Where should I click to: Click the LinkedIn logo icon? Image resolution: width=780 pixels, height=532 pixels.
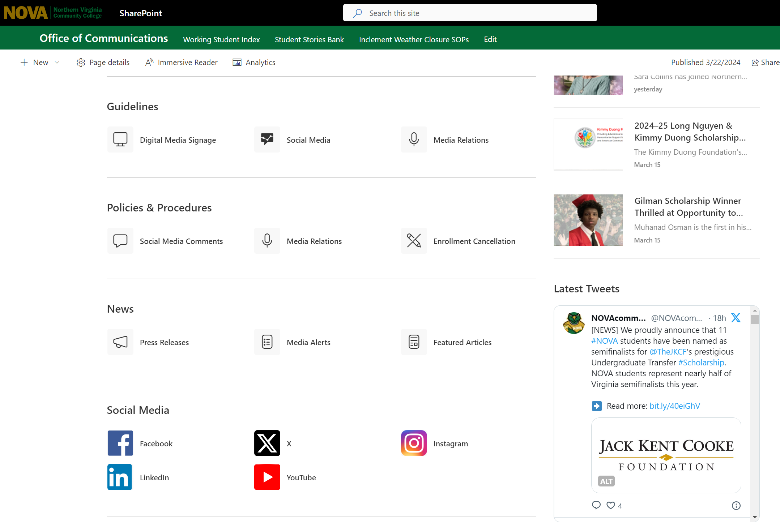pos(120,477)
